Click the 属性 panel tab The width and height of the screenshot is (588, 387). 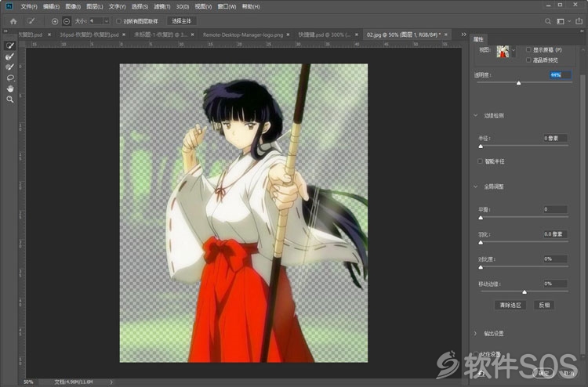[x=478, y=39]
